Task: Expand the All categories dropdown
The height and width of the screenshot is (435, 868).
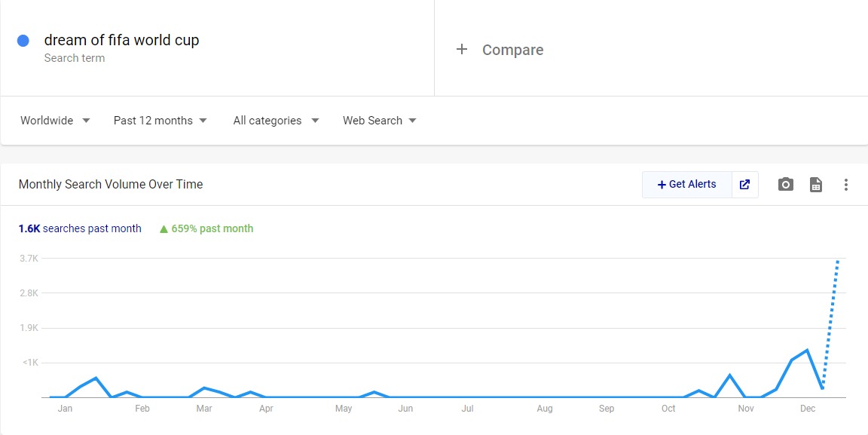Action: click(276, 121)
